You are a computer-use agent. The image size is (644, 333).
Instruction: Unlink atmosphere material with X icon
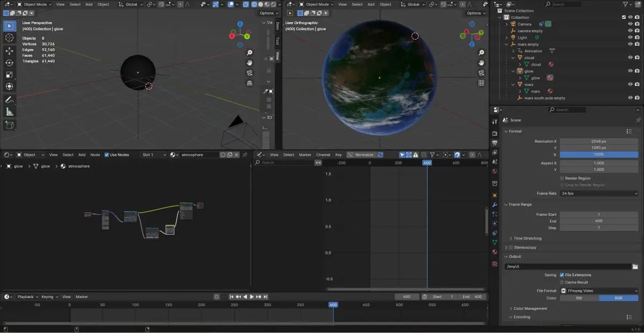coord(237,155)
